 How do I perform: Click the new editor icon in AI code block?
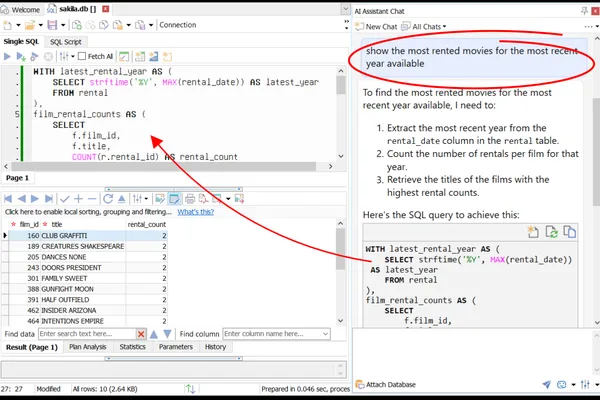point(533,232)
